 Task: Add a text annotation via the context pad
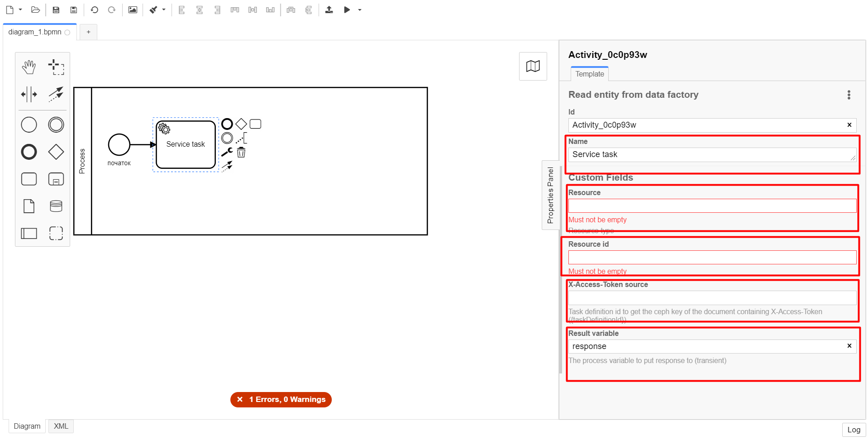(241, 138)
